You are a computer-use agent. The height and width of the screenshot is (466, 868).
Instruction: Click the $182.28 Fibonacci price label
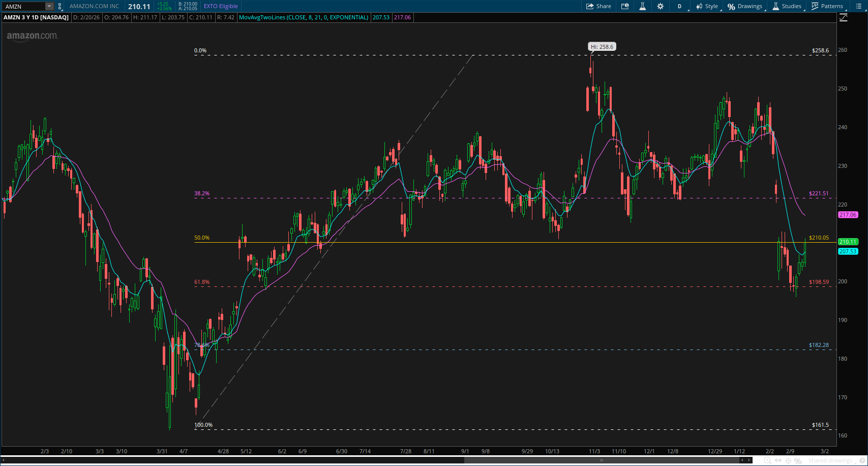point(819,345)
